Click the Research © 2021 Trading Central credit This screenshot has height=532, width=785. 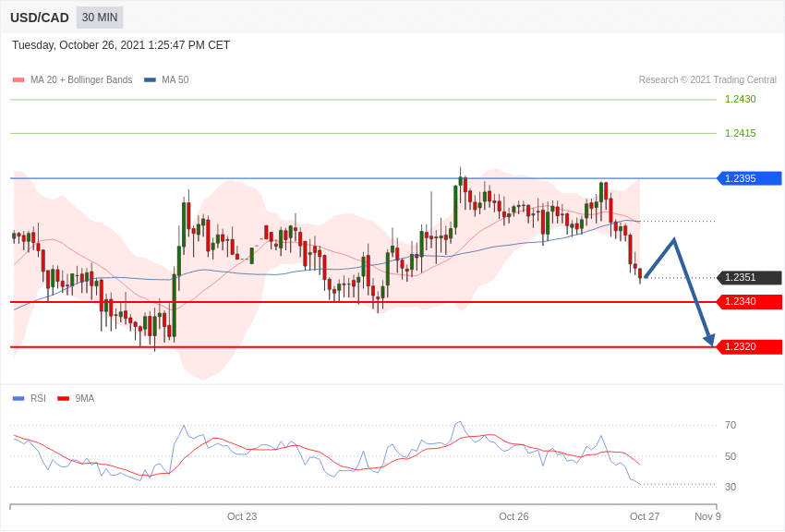click(x=707, y=79)
